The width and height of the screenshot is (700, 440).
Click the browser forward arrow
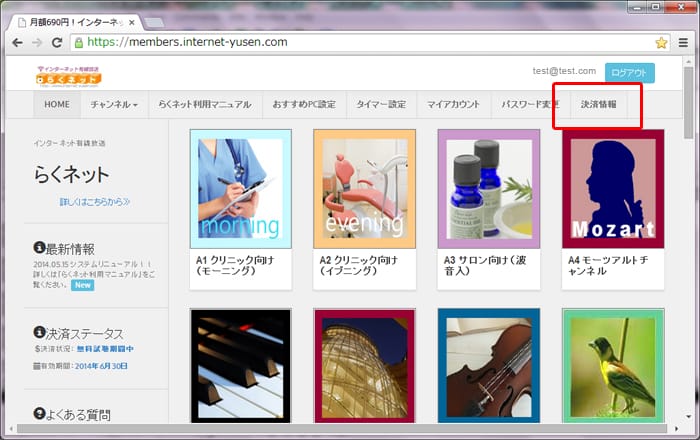coord(37,42)
